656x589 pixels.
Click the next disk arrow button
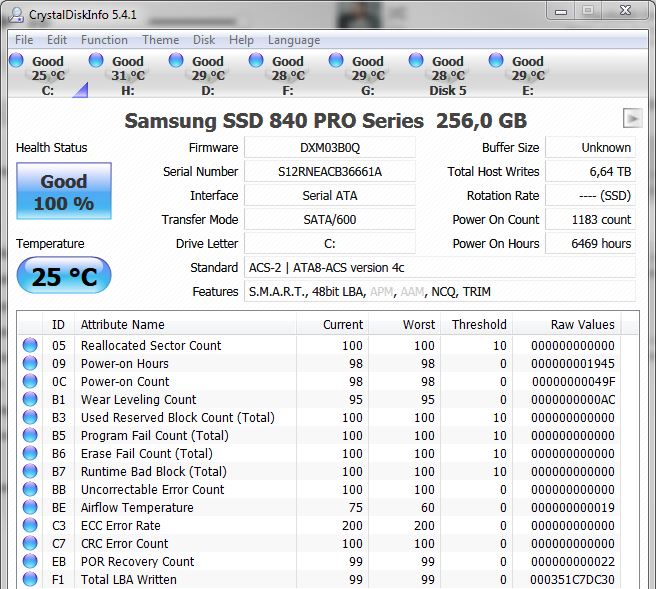coord(633,118)
